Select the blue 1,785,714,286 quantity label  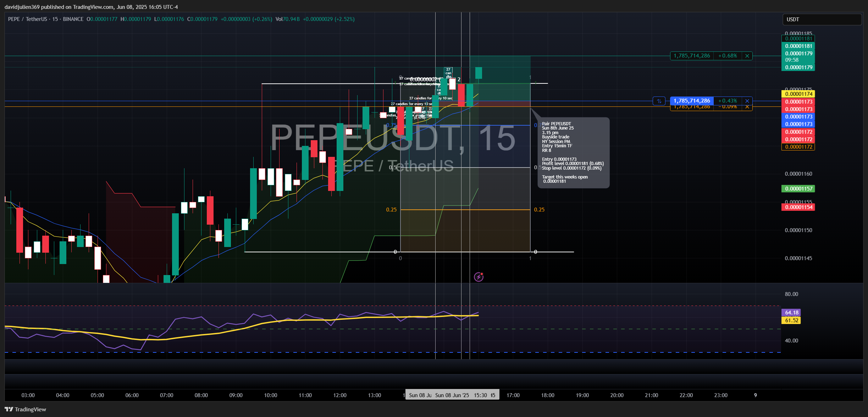pyautogui.click(x=692, y=101)
